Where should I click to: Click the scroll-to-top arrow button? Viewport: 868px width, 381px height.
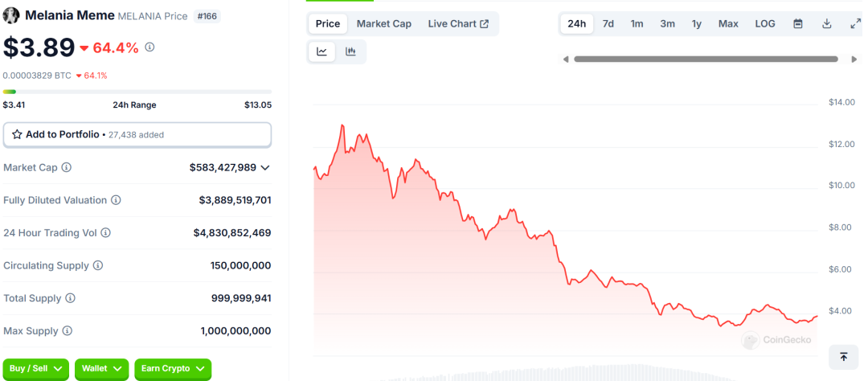pos(843,356)
